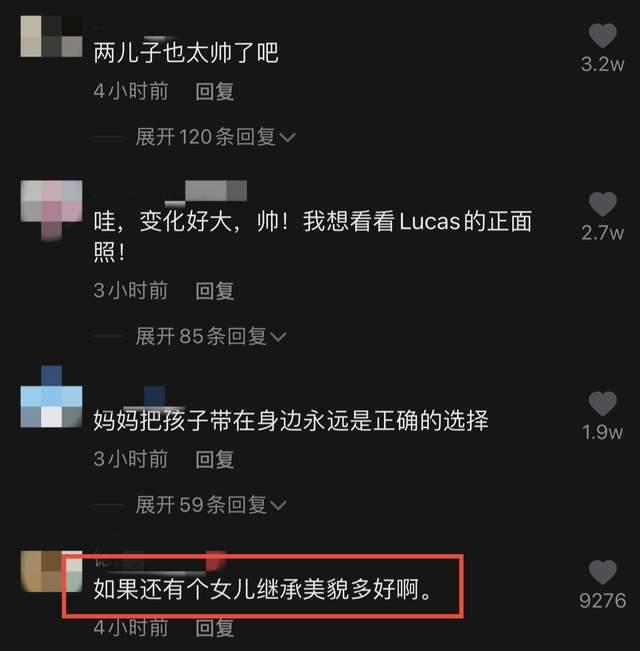This screenshot has width=640, height=651.
Task: Like the Lucas comment with 2.7w likes
Action: (603, 204)
